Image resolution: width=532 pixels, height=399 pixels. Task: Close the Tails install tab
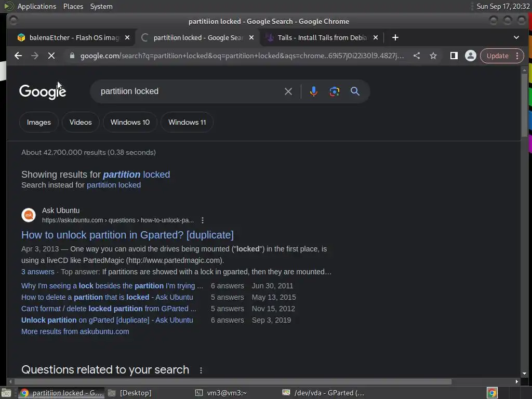(375, 37)
